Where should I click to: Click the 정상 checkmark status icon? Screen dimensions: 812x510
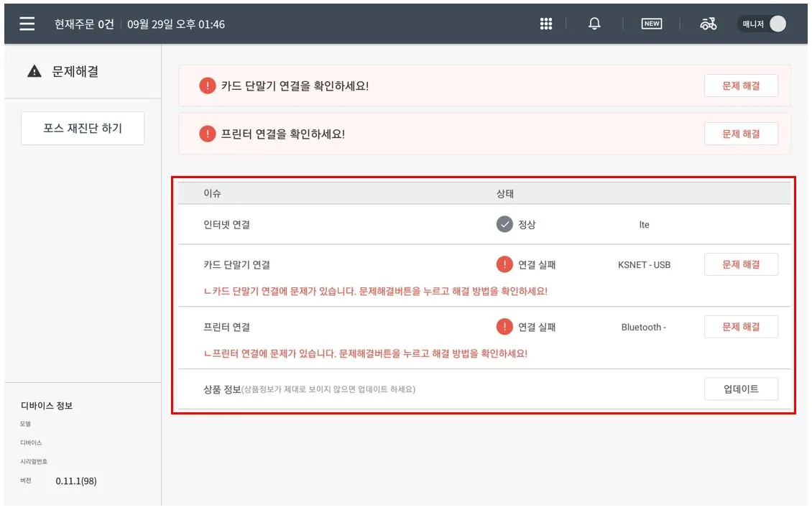[504, 224]
